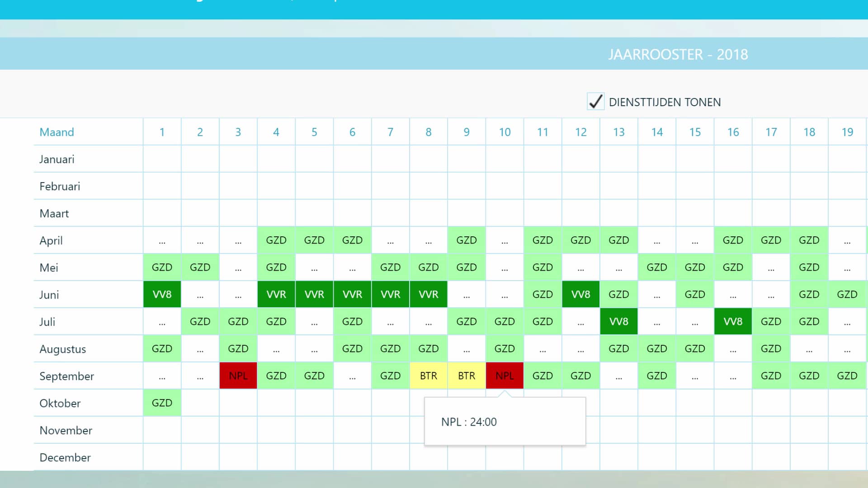The height and width of the screenshot is (488, 868).
Task: Select the VV8 shift on Juni day 1
Action: tap(162, 294)
